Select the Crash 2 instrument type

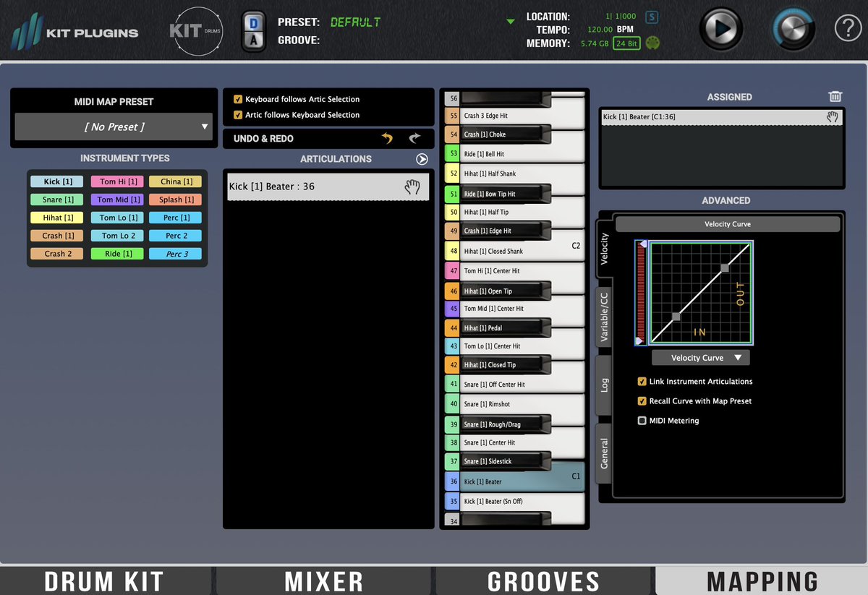click(57, 254)
